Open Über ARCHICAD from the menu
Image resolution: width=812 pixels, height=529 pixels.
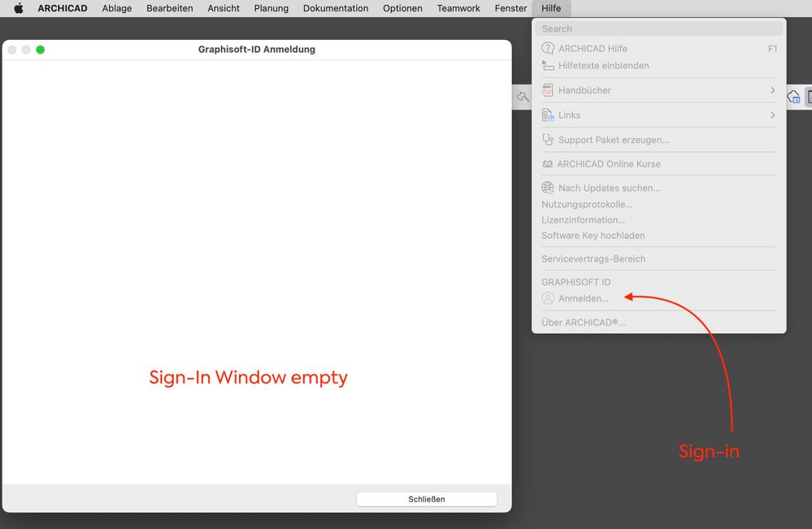click(583, 322)
